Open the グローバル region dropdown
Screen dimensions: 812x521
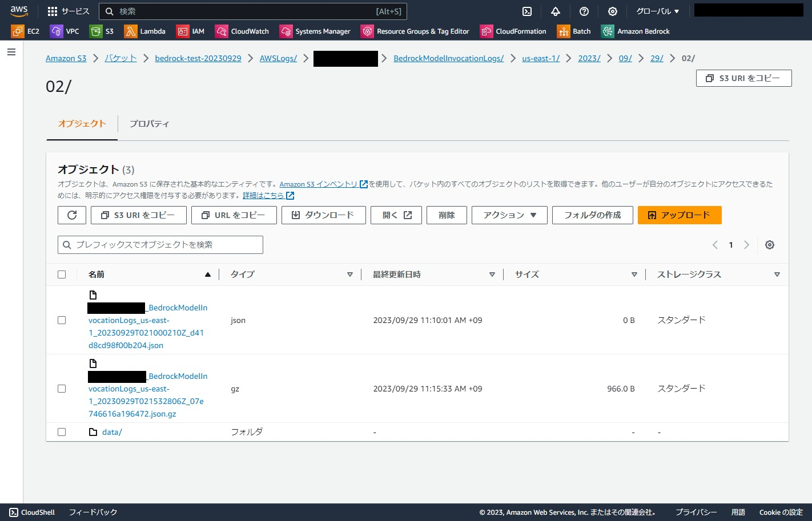point(658,11)
